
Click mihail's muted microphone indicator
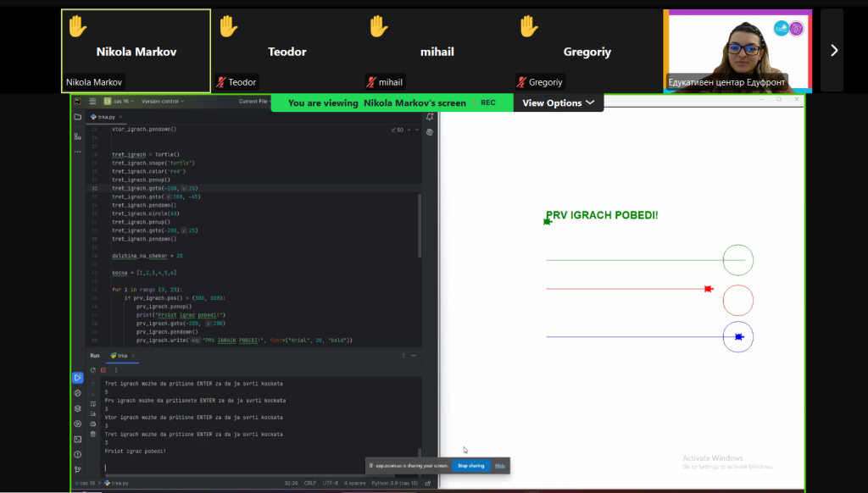371,82
